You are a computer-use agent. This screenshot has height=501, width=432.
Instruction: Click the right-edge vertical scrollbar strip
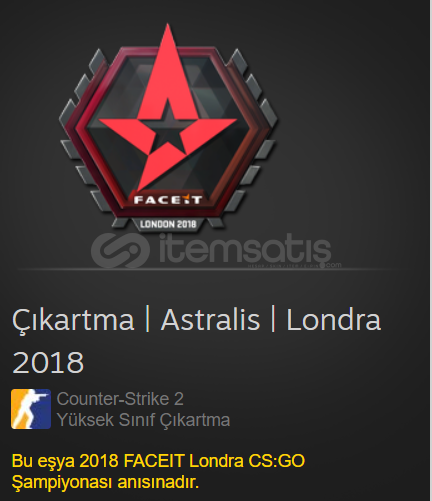(431, 250)
